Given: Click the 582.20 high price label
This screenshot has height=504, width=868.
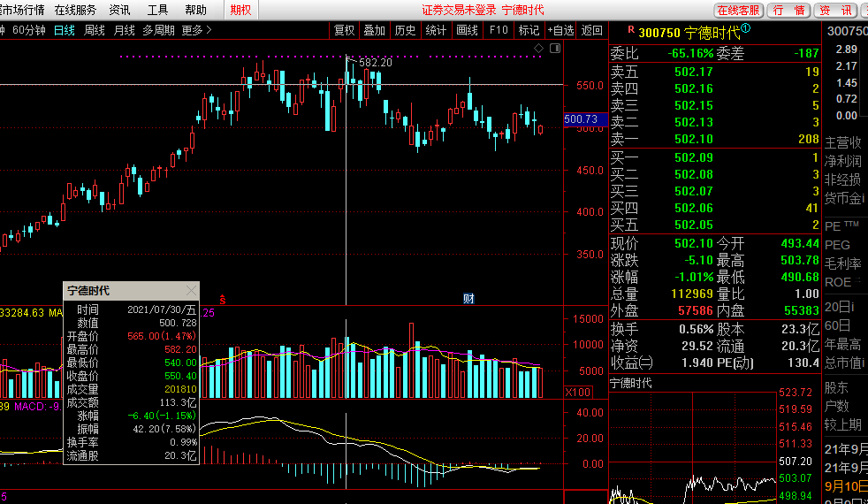Looking at the screenshot, I should coord(376,63).
